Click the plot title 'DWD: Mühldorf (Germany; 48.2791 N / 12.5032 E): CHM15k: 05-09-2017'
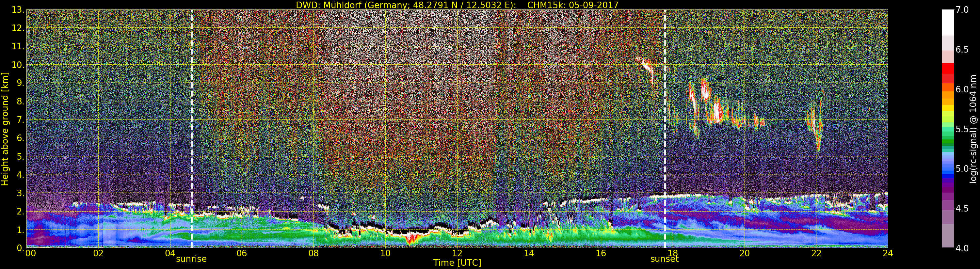This screenshot has height=269, width=980. pos(457,5)
